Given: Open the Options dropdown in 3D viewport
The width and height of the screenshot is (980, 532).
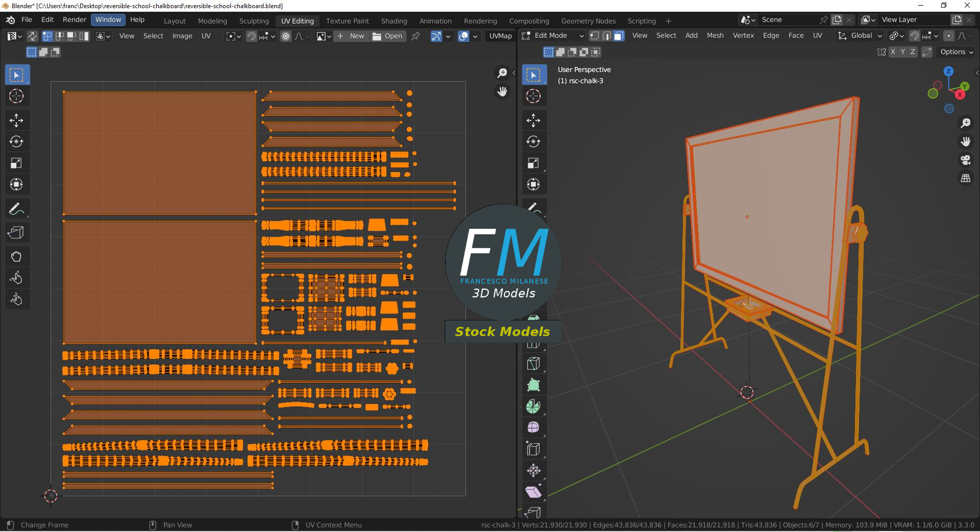Looking at the screenshot, I should 957,52.
